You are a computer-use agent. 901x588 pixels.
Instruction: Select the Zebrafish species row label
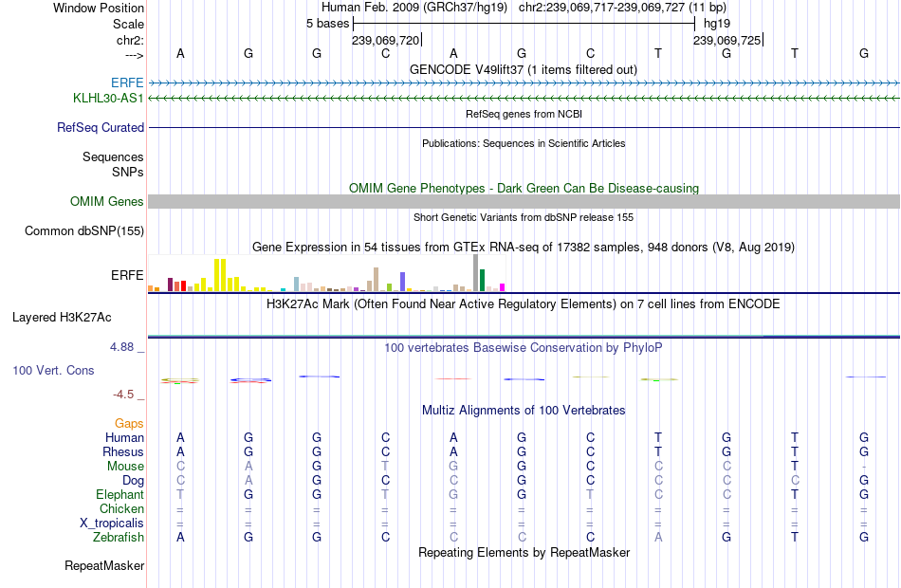click(119, 538)
